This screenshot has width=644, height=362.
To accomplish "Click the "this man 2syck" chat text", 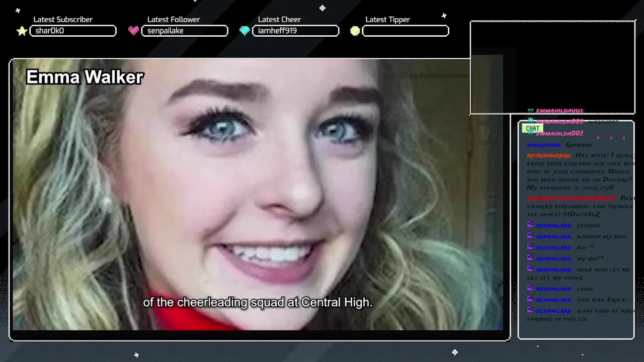I will (601, 300).
